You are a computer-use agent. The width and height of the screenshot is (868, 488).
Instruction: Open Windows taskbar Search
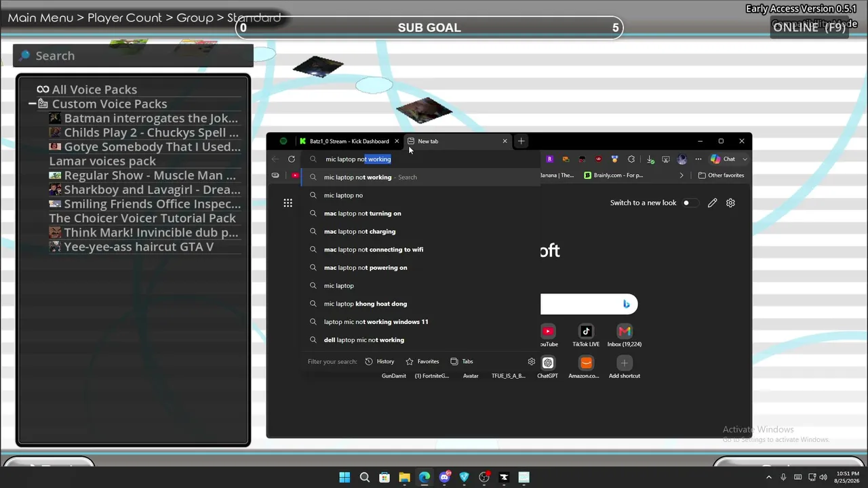pos(365,477)
